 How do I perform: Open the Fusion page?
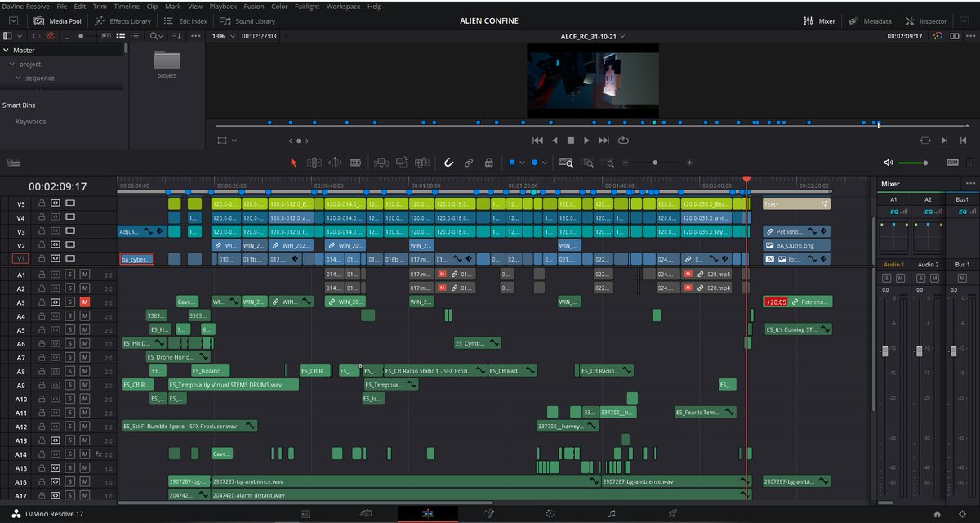click(x=488, y=514)
